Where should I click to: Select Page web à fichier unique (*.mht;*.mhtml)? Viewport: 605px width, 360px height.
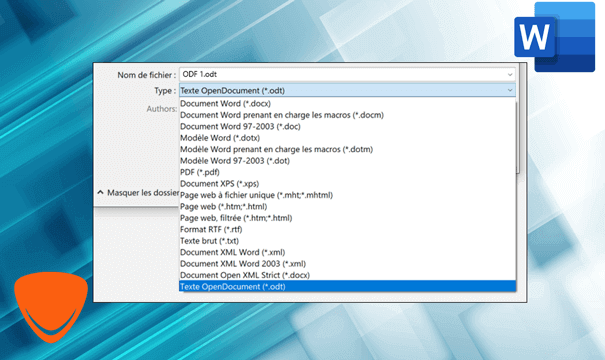(x=347, y=195)
